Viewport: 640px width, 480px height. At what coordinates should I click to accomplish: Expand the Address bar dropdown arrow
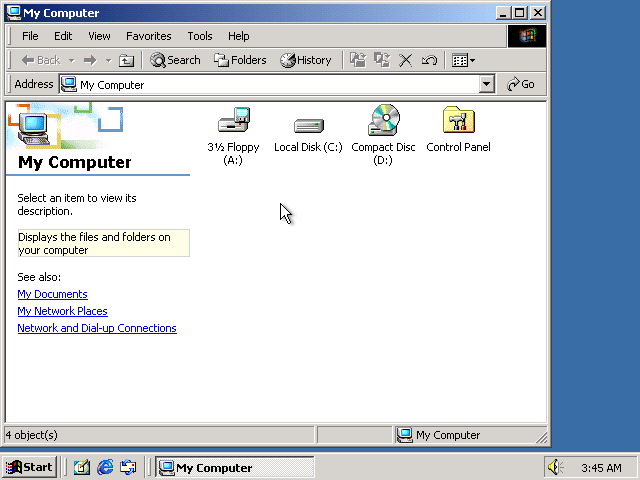[486, 84]
